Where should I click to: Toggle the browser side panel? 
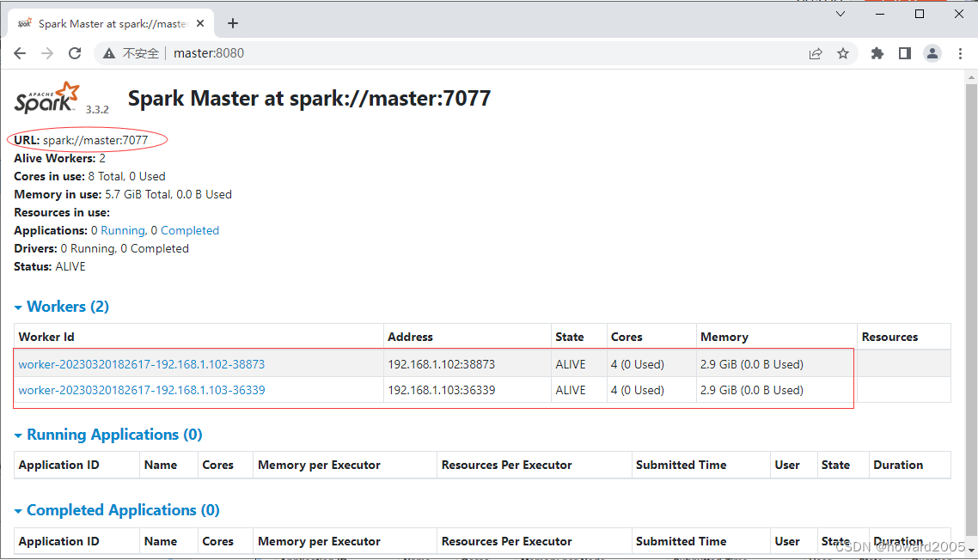pyautogui.click(x=905, y=53)
